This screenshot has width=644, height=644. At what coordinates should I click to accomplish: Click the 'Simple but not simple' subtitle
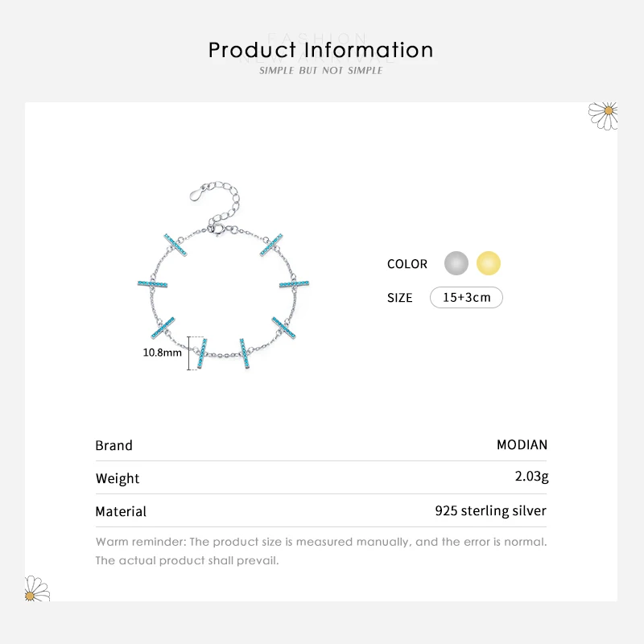pyautogui.click(x=321, y=71)
